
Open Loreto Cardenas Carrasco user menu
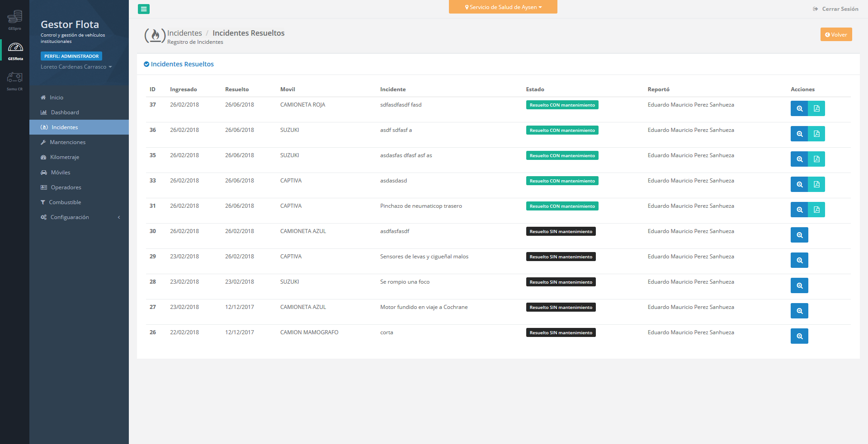click(76, 67)
